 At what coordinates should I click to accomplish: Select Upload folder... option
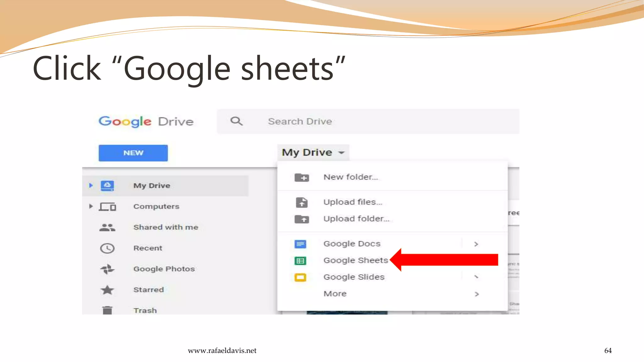356,219
